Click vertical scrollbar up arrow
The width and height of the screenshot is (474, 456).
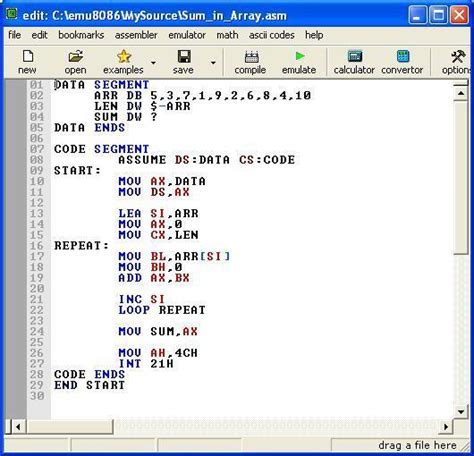[x=461, y=93]
